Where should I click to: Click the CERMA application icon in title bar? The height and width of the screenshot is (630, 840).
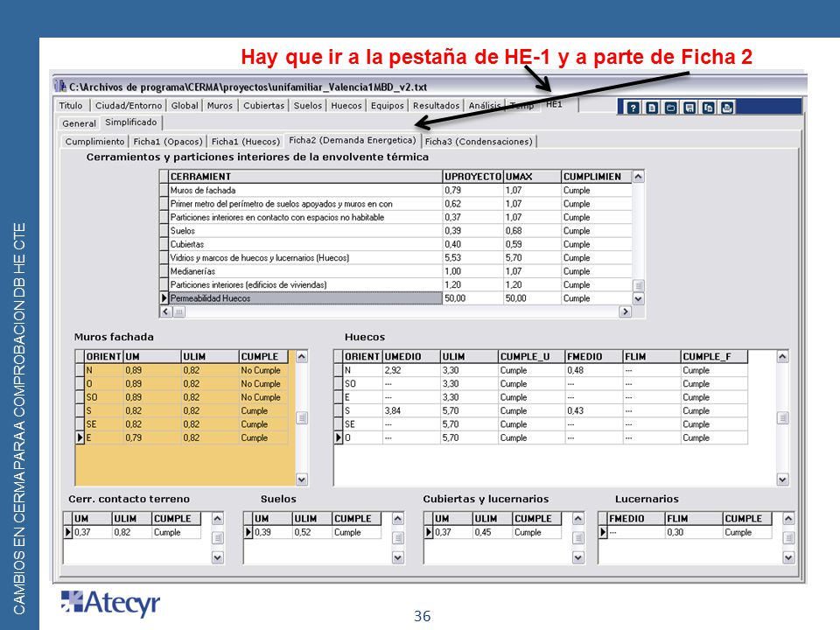tap(60, 87)
